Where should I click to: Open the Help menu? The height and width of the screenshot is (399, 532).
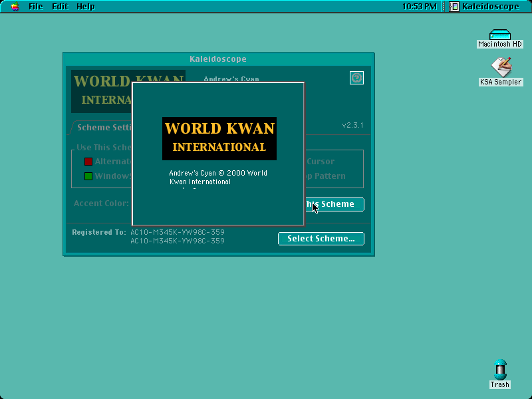pyautogui.click(x=86, y=7)
